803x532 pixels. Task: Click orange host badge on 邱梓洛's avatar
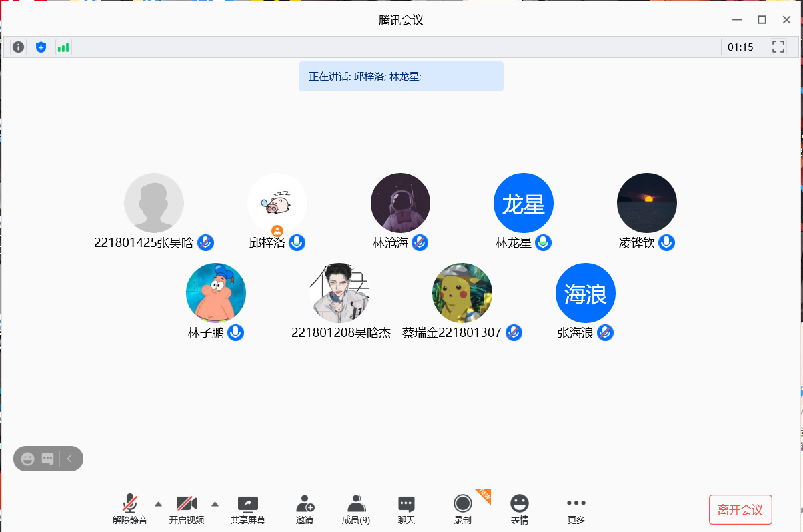tap(277, 230)
